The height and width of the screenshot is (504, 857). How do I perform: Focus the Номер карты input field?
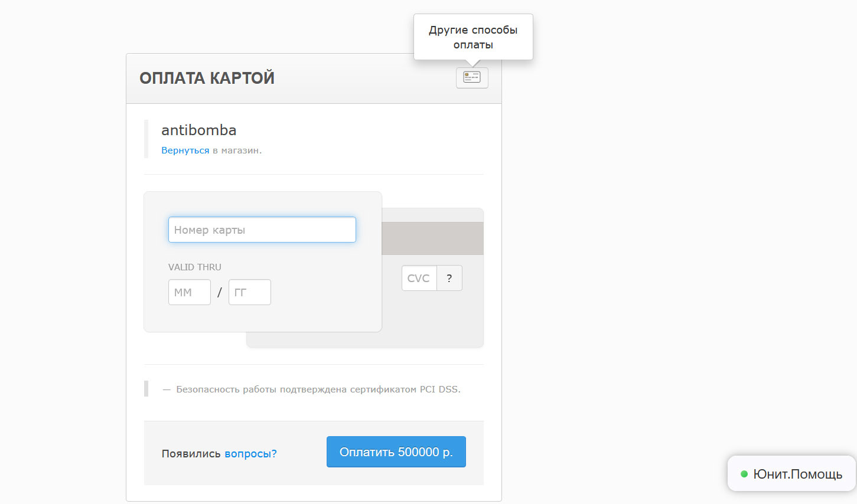262,230
